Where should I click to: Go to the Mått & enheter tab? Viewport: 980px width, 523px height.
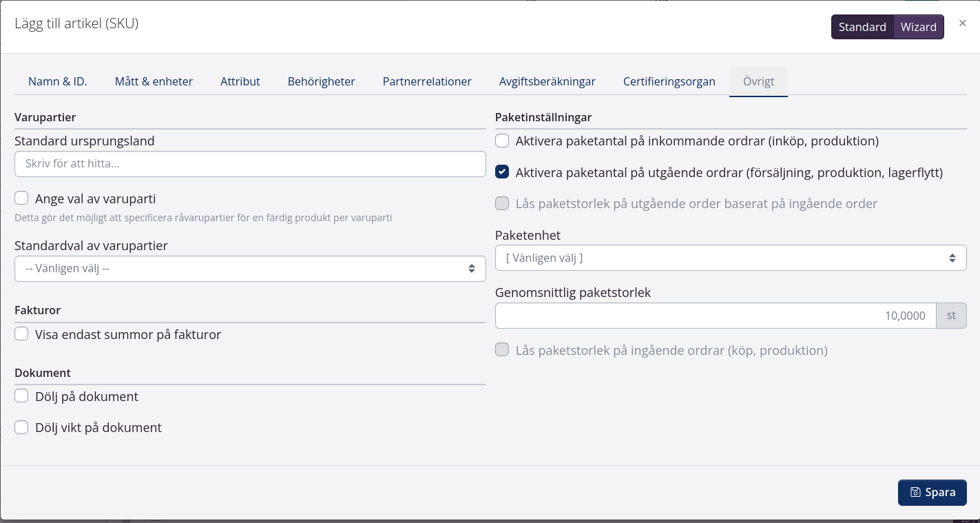click(154, 81)
